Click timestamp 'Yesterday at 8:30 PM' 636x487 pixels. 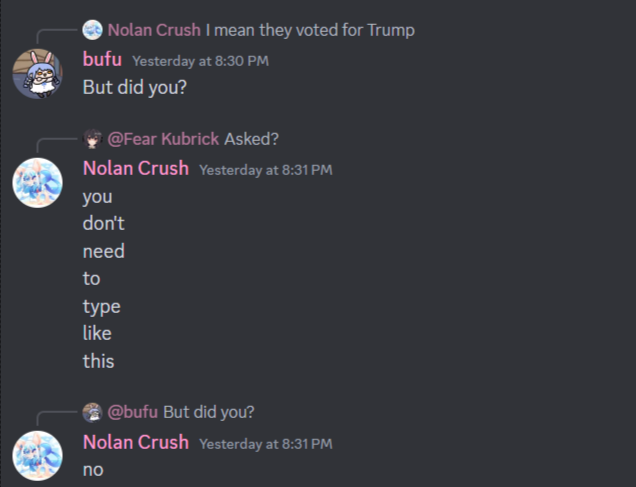coord(200,61)
